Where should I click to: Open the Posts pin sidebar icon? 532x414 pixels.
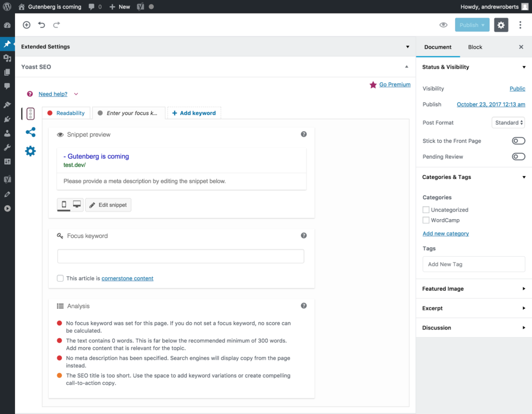click(x=7, y=44)
